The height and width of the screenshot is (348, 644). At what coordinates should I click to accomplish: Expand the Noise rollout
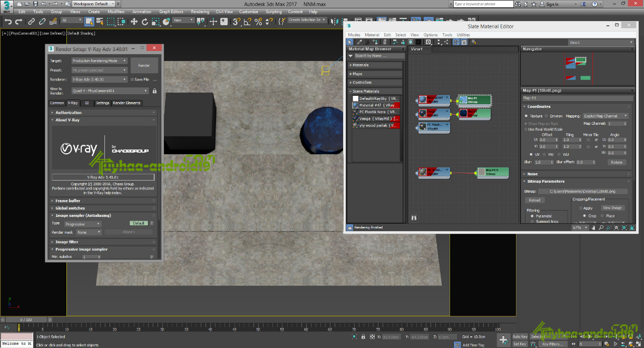pos(577,174)
